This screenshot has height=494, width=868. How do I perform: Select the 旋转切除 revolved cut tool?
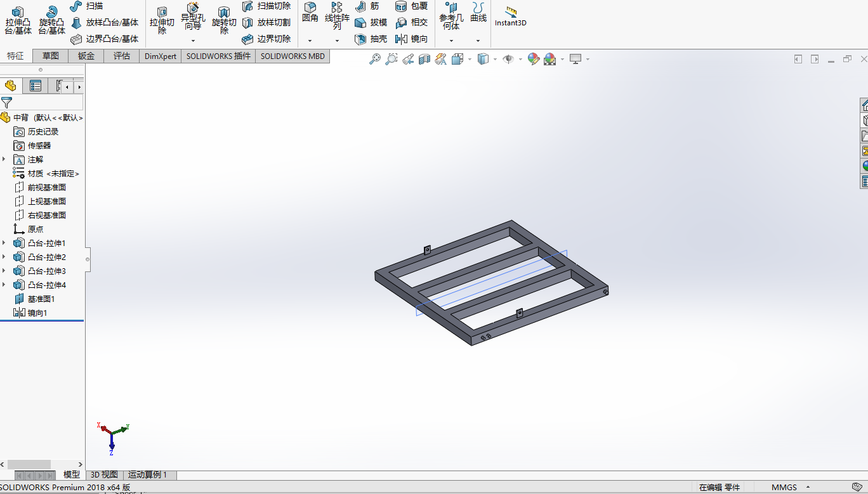coord(224,21)
